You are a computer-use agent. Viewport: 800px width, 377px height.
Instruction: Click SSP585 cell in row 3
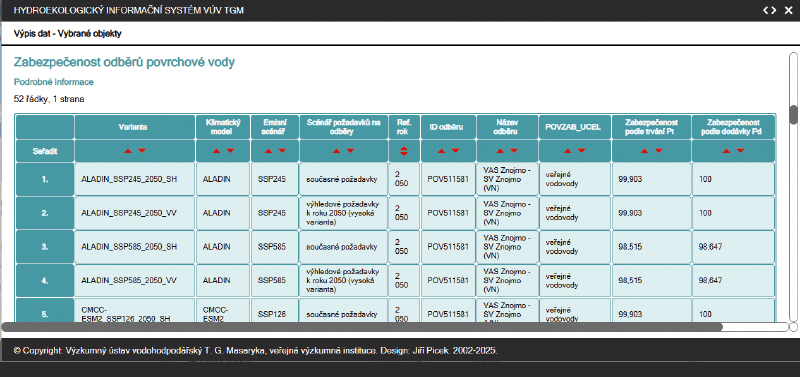(x=274, y=247)
